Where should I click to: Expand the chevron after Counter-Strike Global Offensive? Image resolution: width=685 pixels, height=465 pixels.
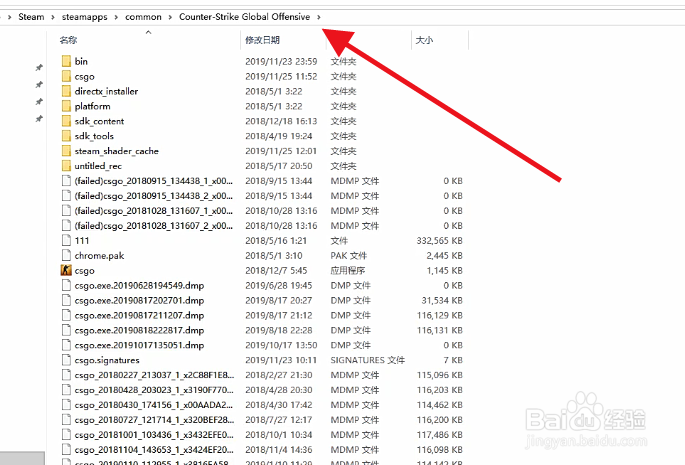(x=319, y=17)
